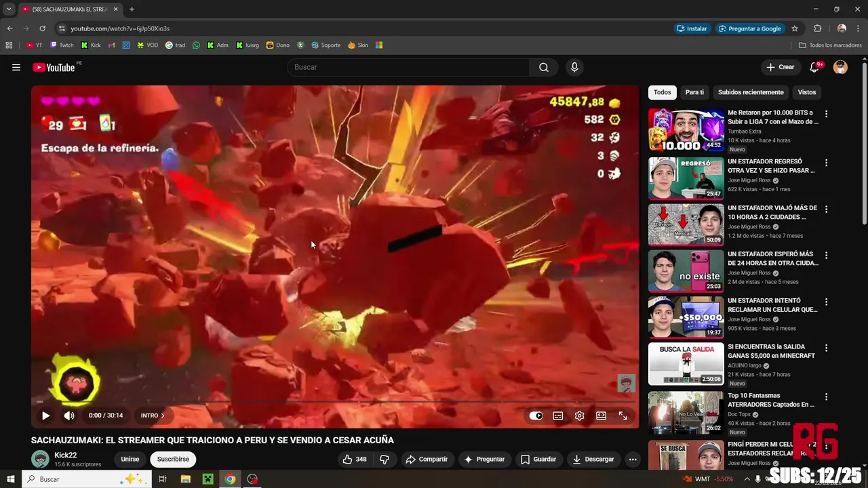The height and width of the screenshot is (488, 868).
Task: Open the UN ESTAFADOR VIAJÓ video title
Action: [x=772, y=212]
